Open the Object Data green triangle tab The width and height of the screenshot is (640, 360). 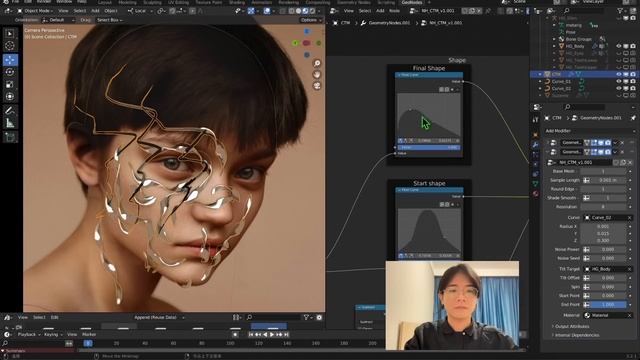tap(536, 184)
